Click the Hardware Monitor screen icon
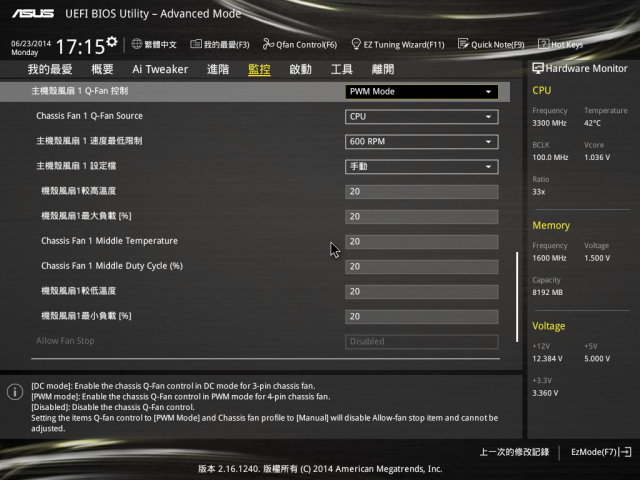 pos(538,68)
